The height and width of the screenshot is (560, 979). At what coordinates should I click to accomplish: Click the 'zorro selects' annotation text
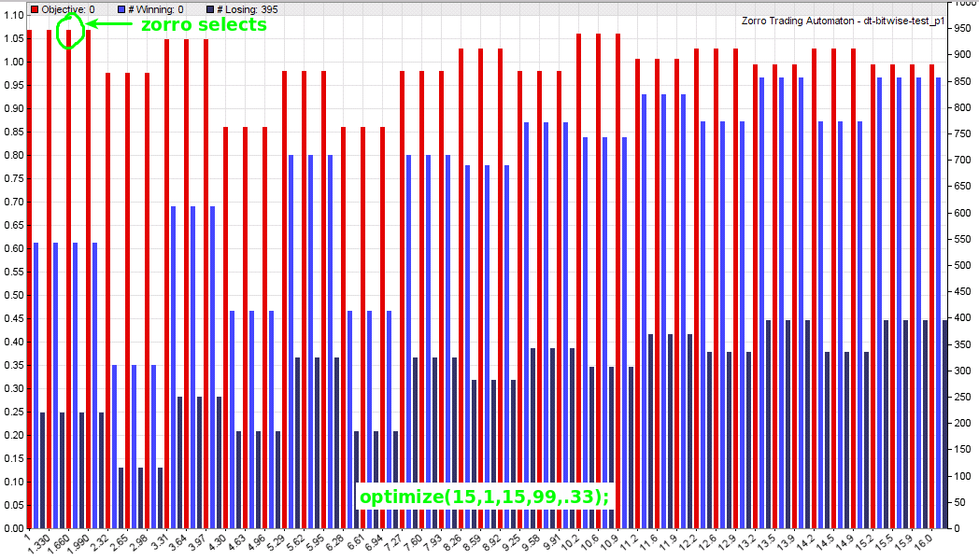point(204,25)
